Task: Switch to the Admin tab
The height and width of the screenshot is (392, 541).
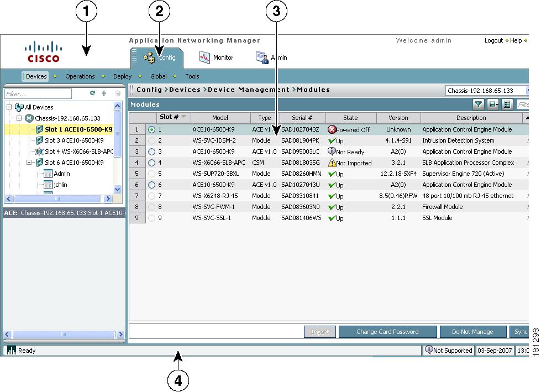Action: point(271,58)
